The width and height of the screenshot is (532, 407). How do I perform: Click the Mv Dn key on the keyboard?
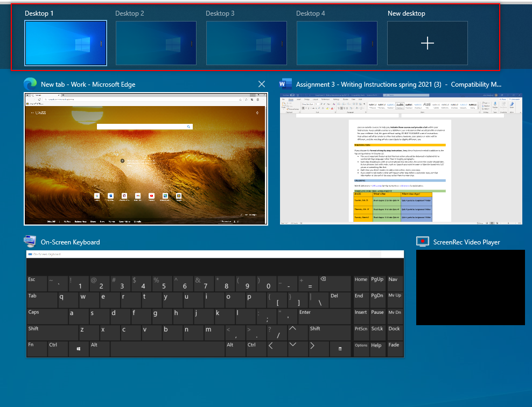coord(394,317)
